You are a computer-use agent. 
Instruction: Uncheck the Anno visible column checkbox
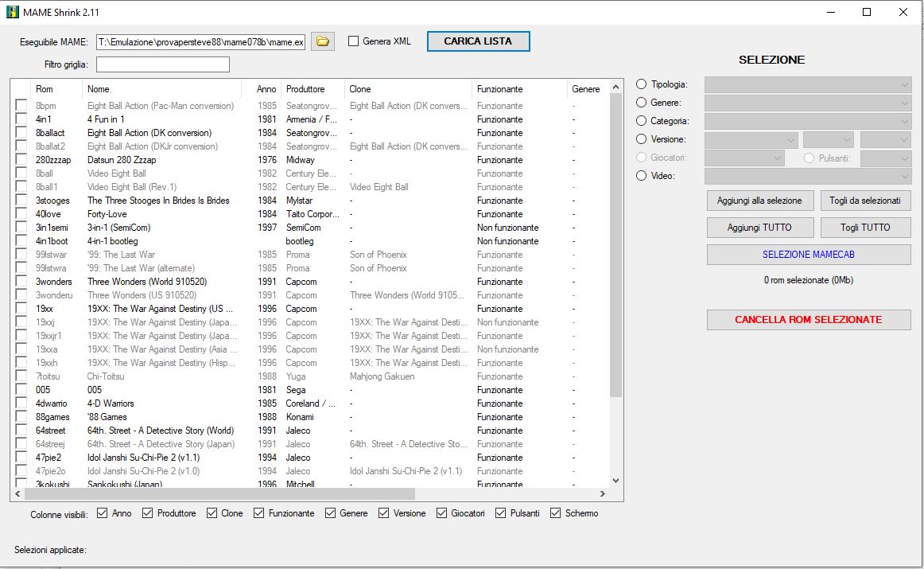[x=102, y=513]
